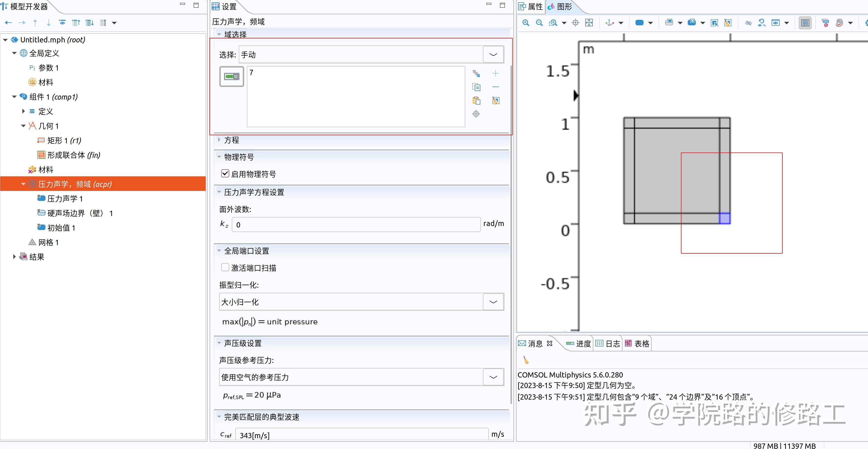Image resolution: width=868 pixels, height=449 pixels.
Task: Click the kz wave number input field
Action: coord(356,224)
